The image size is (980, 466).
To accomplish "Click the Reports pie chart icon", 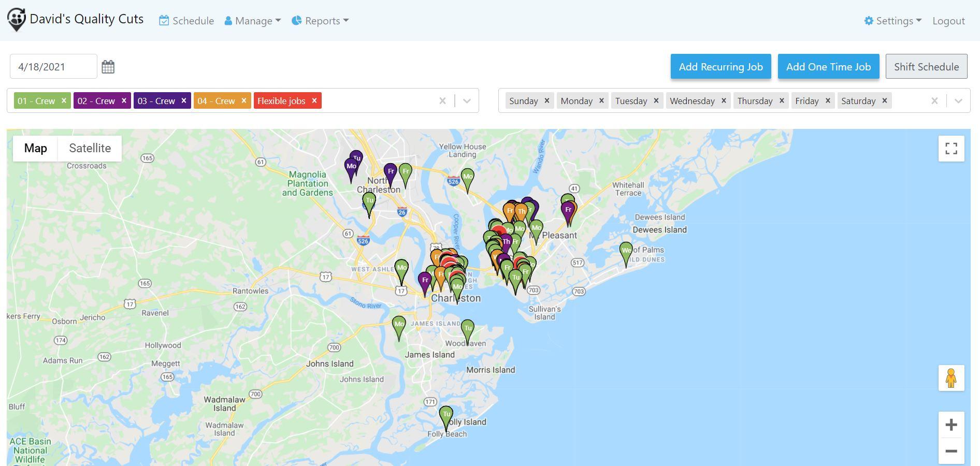I will click(x=296, y=21).
